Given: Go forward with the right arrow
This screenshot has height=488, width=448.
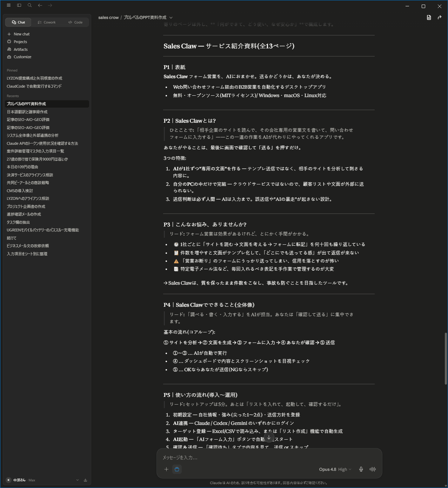Looking at the screenshot, I should [50, 5].
